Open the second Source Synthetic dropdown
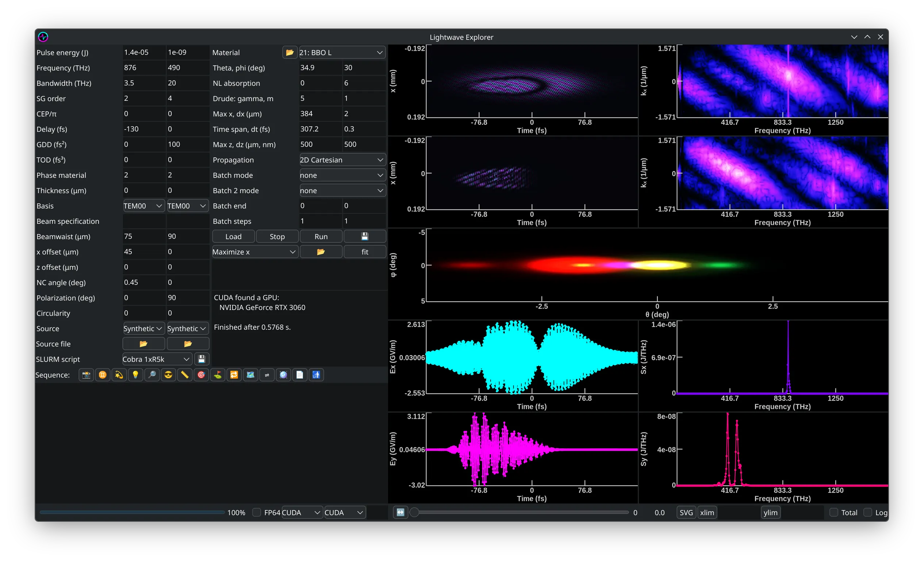This screenshot has height=563, width=924. pyautogui.click(x=188, y=329)
